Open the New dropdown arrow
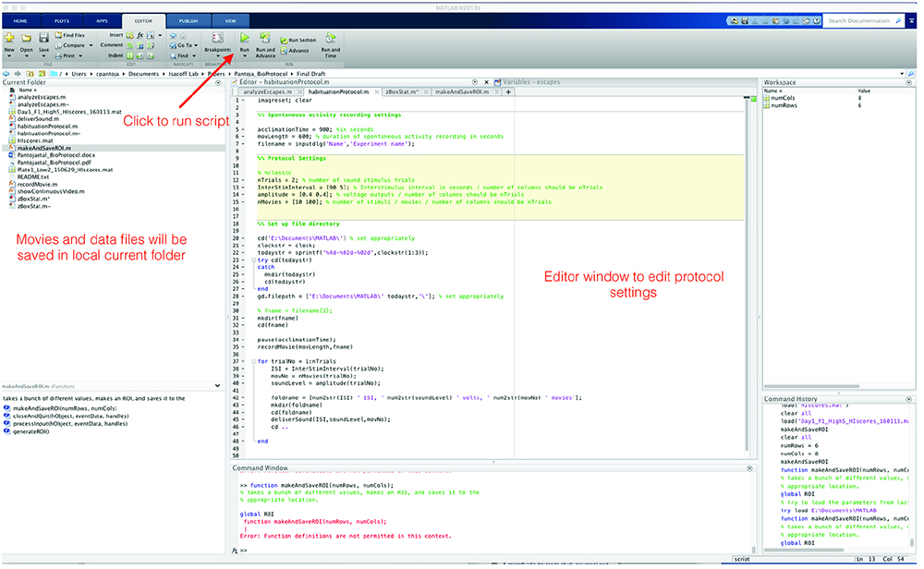Screen dimensions: 924x569 (9, 56)
